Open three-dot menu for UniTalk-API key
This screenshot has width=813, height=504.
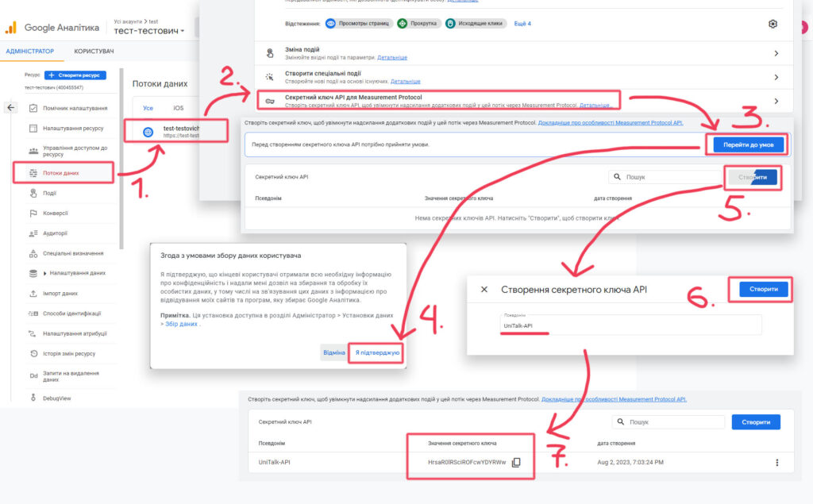point(776,463)
